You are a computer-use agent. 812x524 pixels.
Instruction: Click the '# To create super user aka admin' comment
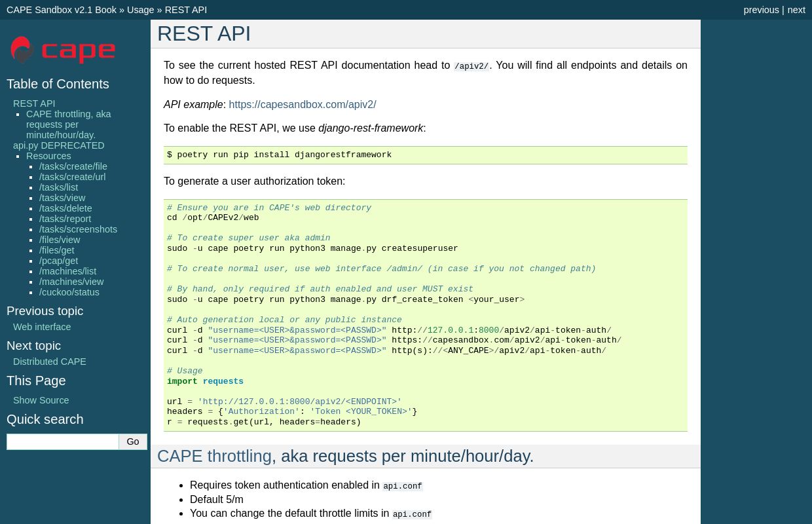click(x=249, y=238)
